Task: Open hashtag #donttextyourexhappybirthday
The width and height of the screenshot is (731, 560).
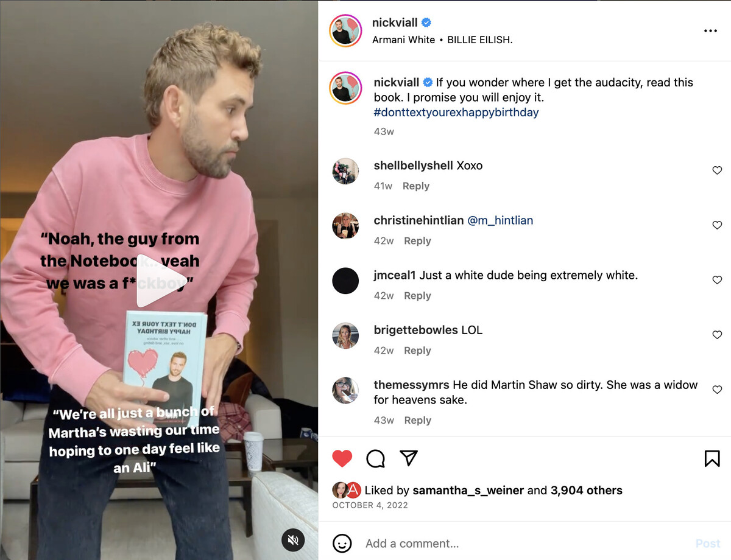Action: (456, 113)
